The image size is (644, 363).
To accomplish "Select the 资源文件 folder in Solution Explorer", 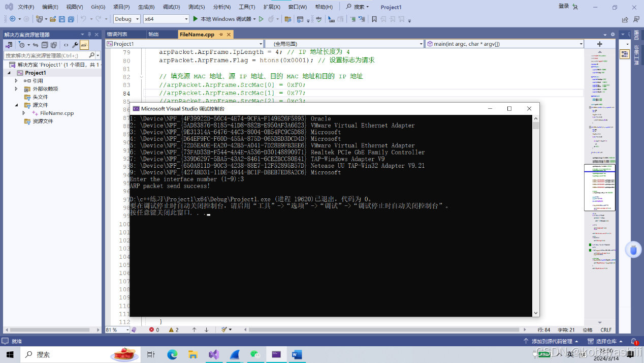I will (43, 122).
